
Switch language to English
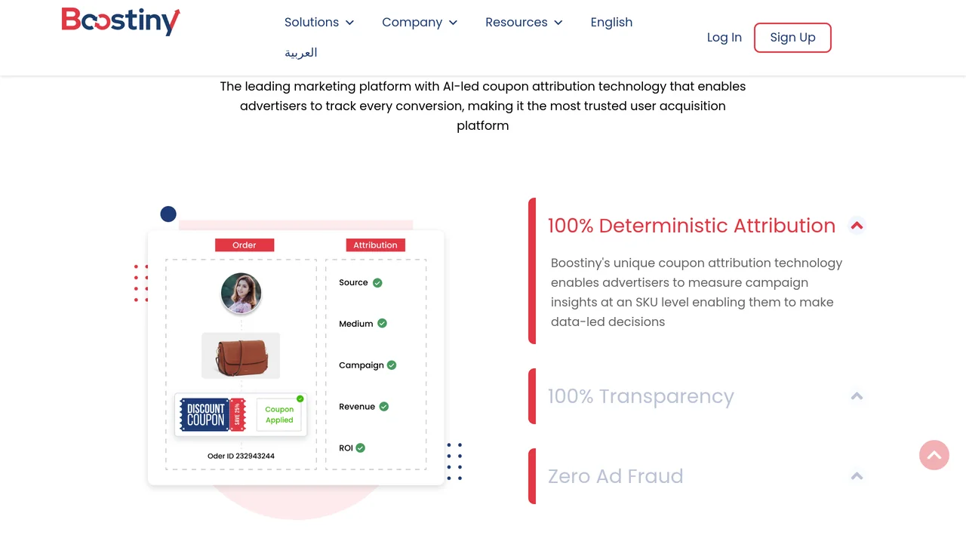tap(611, 23)
